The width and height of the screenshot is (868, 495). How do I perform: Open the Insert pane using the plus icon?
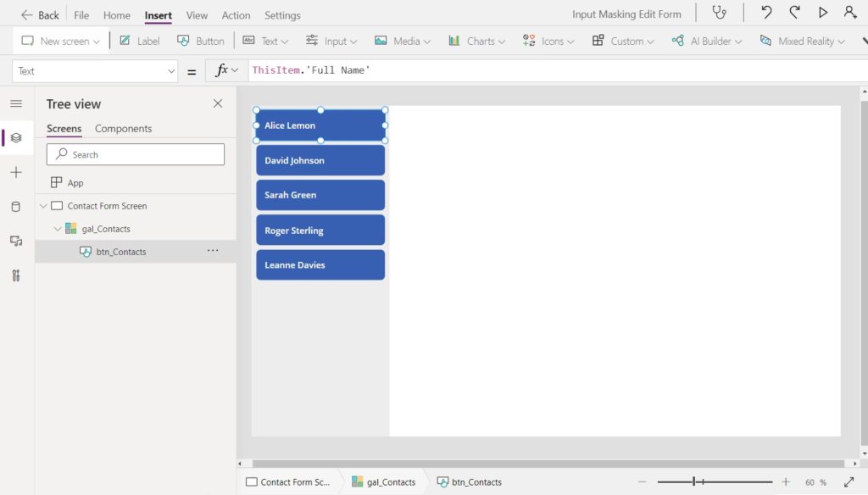15,172
